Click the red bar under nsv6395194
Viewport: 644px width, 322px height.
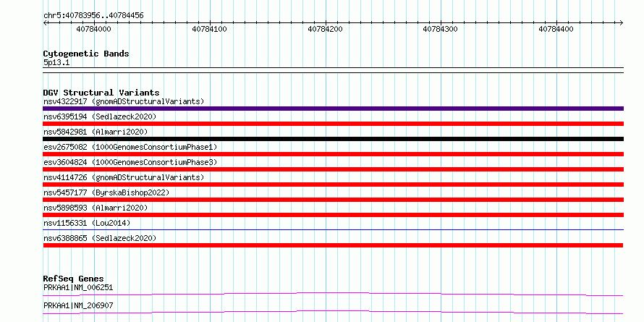pyautogui.click(x=333, y=124)
